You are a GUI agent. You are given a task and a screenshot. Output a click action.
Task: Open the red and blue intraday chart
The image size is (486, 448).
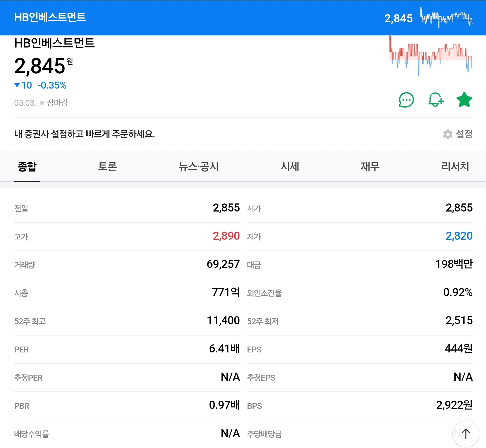[x=431, y=56]
